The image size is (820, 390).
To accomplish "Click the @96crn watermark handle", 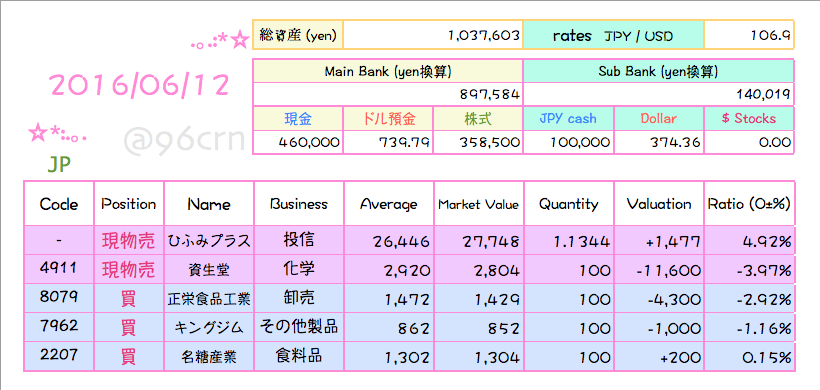I will click(185, 139).
